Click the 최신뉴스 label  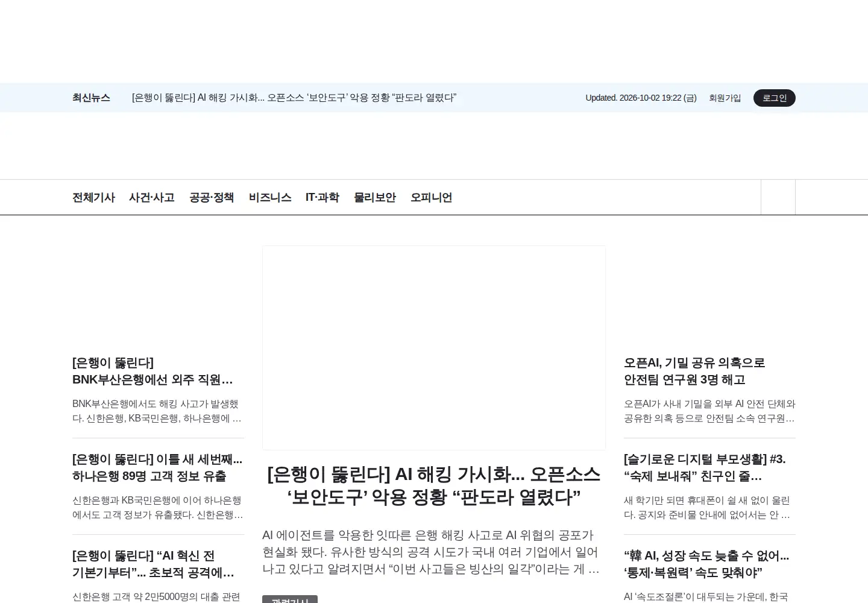point(91,98)
